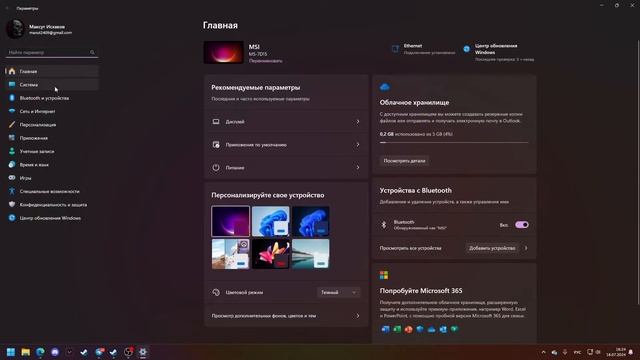Open Bluetooth и устройства via its sidebar icon
Image resolution: width=640 pixels, height=360 pixels.
[x=12, y=98]
